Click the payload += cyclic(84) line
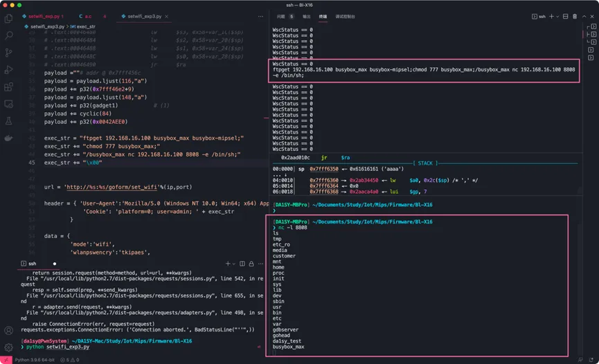Image resolution: width=599 pixels, height=364 pixels. coord(78,113)
